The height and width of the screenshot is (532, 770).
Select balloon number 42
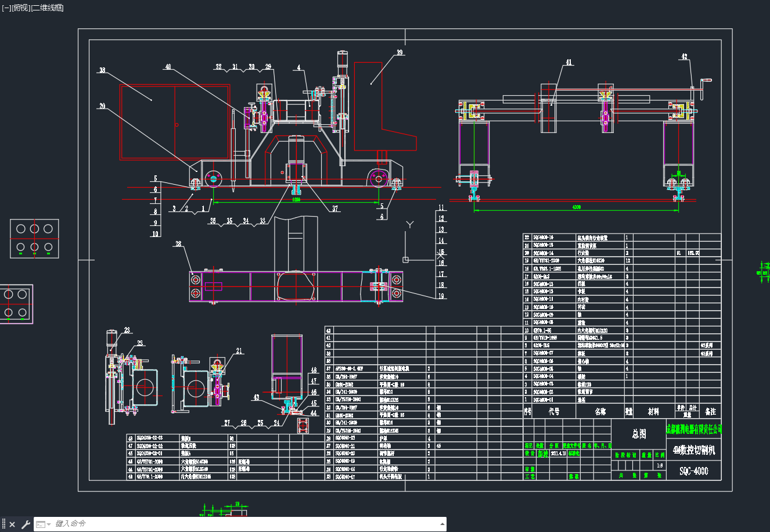pos(685,56)
